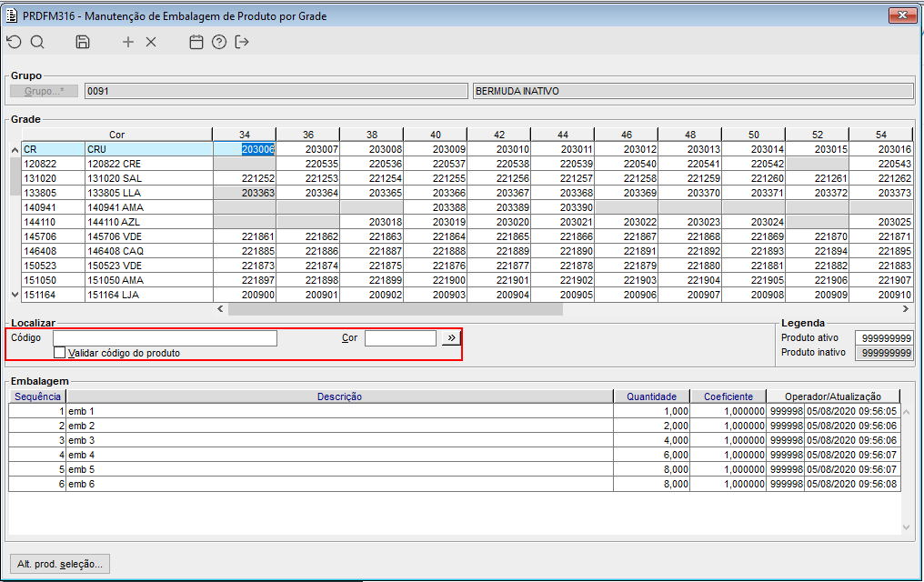Click Grade grid scroll up arrow
Screen dimensions: 924x582
[x=15, y=150]
